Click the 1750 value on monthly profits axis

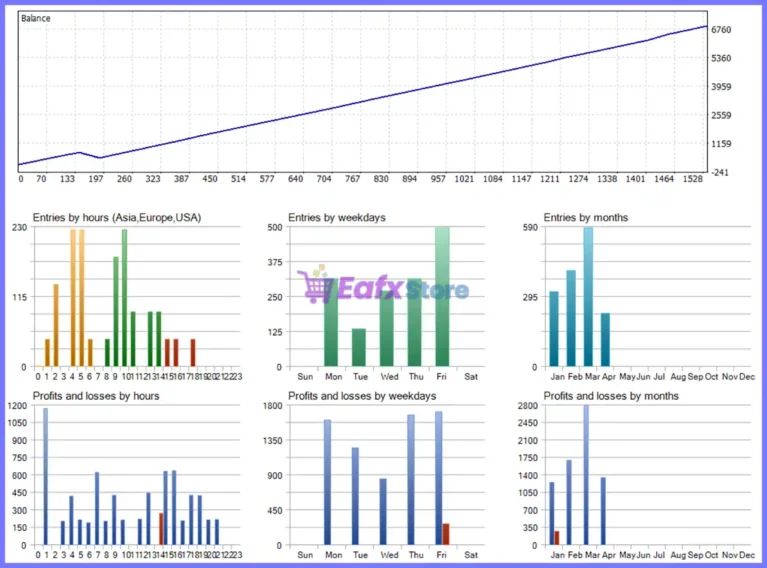[528, 458]
